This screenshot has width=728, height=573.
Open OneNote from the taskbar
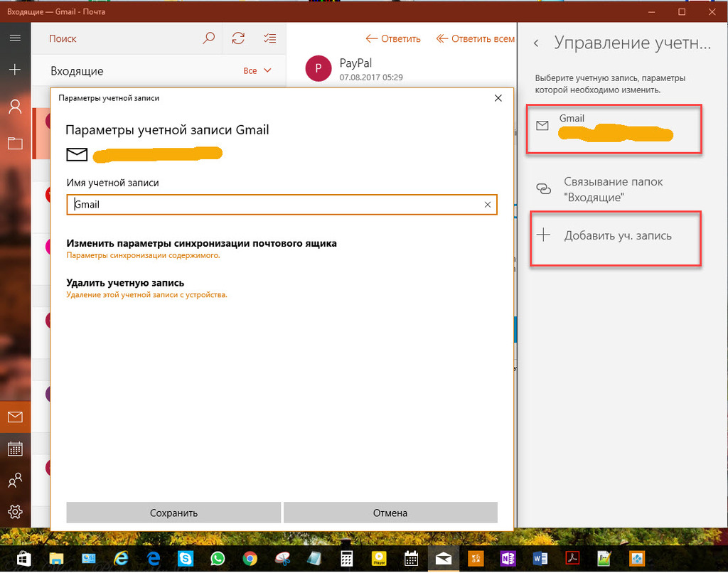[x=508, y=559]
